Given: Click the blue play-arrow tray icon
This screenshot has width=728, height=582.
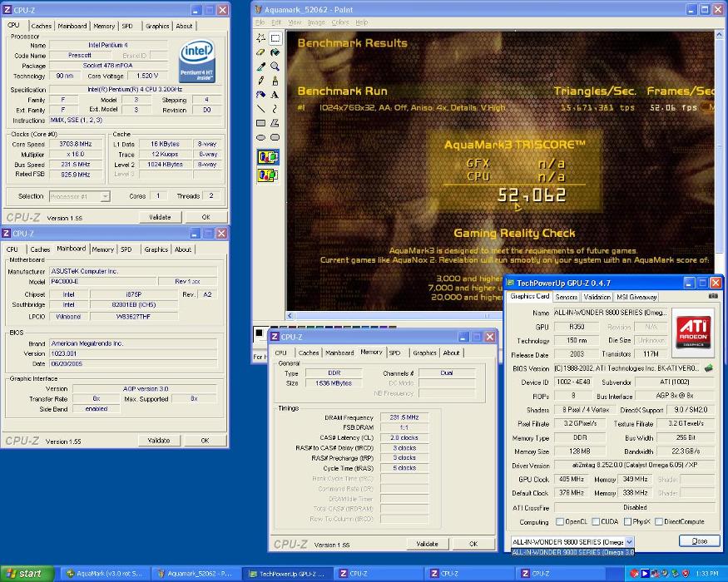Looking at the screenshot, I should (645, 574).
